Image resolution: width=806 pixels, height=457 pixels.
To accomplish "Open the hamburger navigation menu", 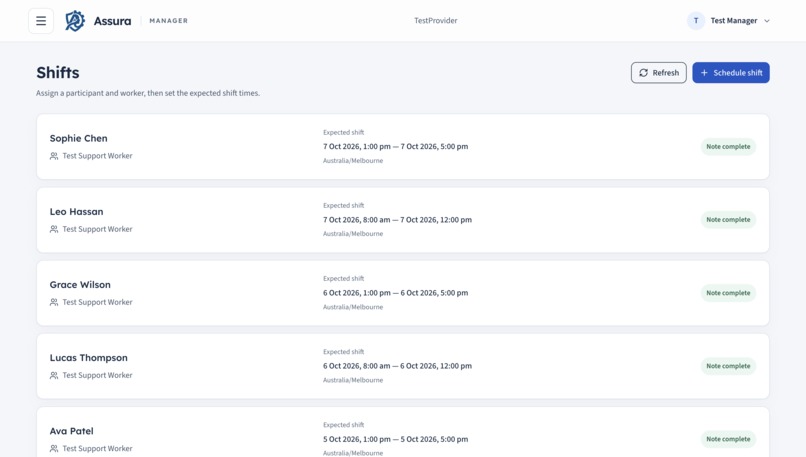I will [41, 21].
